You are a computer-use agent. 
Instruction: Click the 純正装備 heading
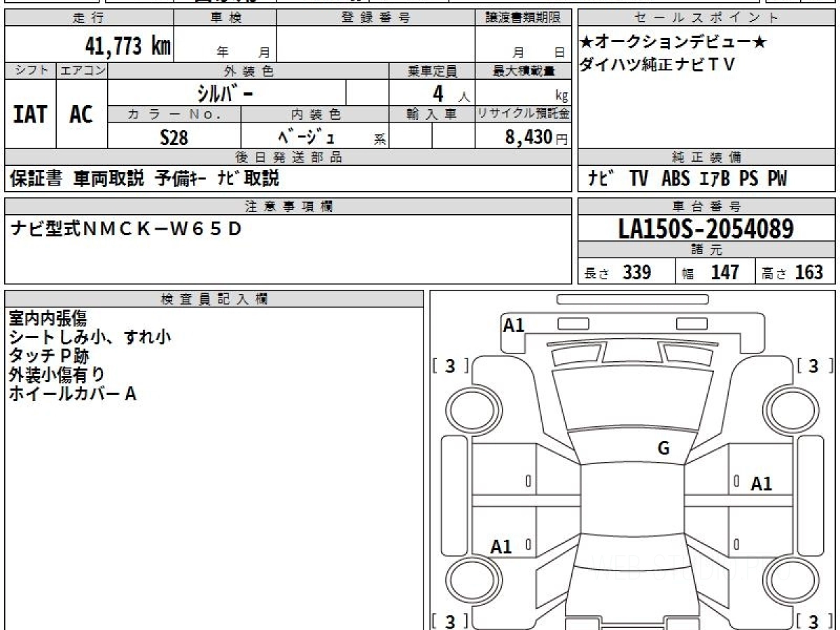click(706, 157)
